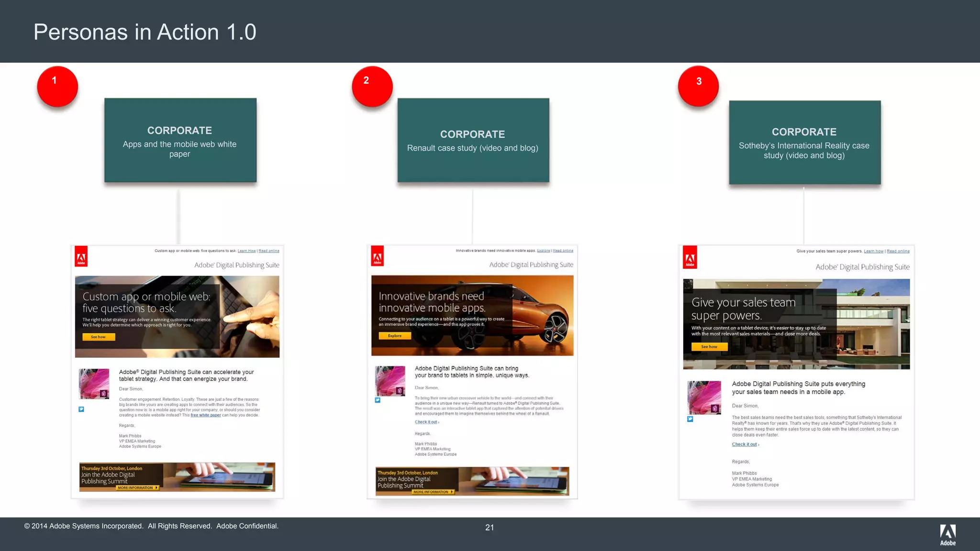Click 'Adobe Systems Europe' in the Sotheby's email signature
Screen dimensions: 980x551
pyautogui.click(x=755, y=485)
